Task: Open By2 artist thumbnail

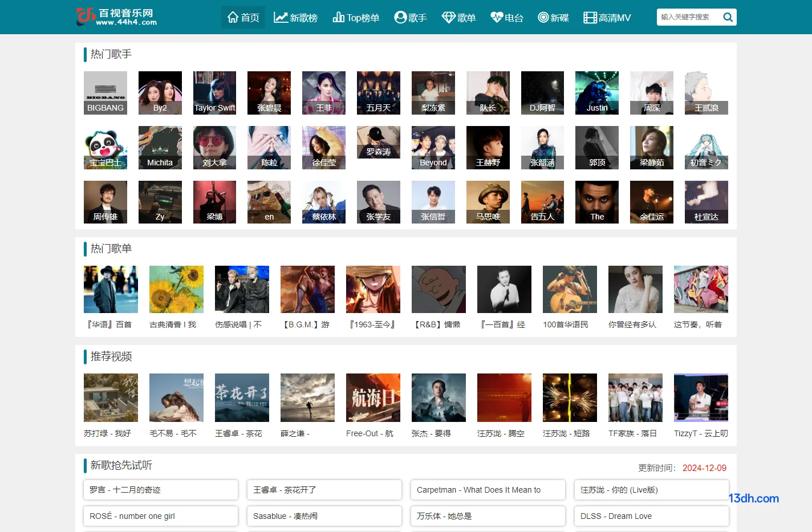Action: (x=160, y=93)
